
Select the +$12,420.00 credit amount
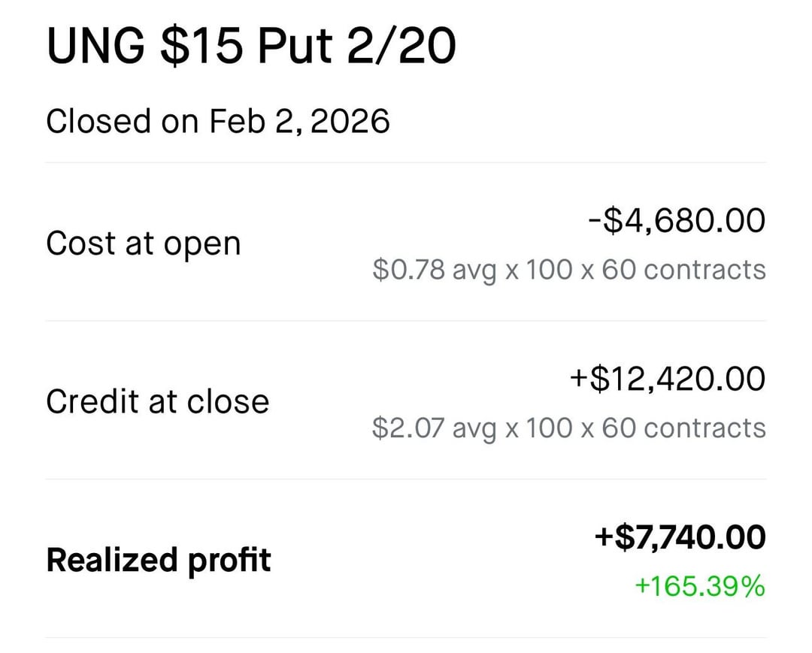667,379
